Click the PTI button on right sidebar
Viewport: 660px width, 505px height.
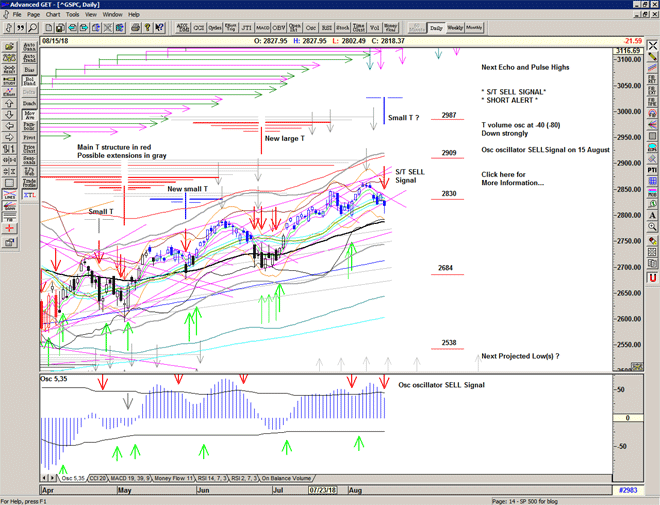click(x=652, y=171)
